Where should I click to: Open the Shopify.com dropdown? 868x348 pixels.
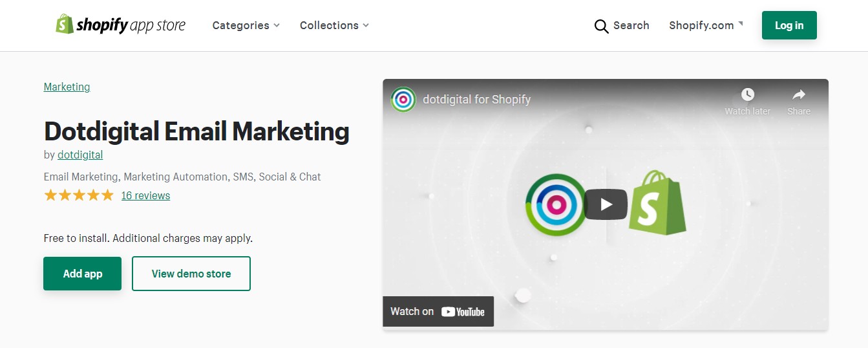pos(706,25)
